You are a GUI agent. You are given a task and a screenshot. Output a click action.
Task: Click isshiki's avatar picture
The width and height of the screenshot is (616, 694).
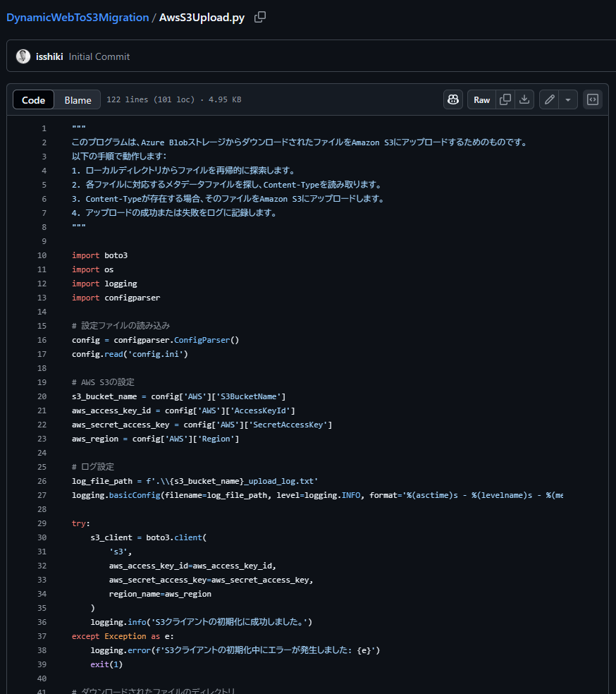(x=23, y=56)
